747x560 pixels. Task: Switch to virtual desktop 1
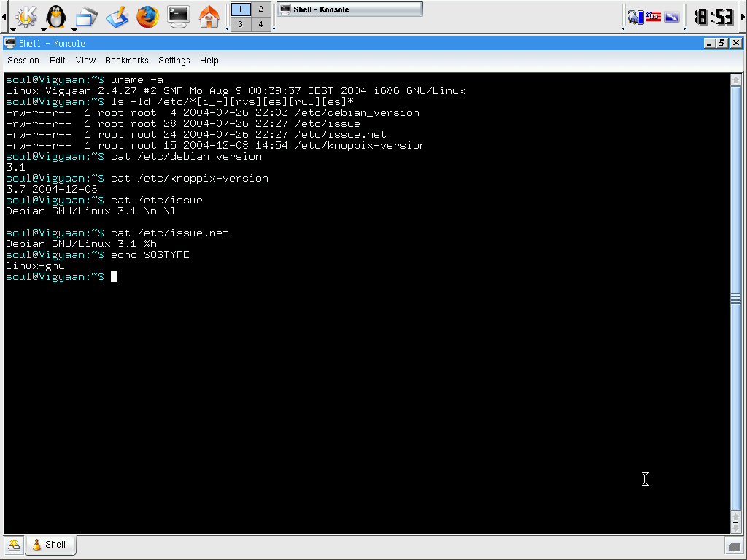[241, 9]
